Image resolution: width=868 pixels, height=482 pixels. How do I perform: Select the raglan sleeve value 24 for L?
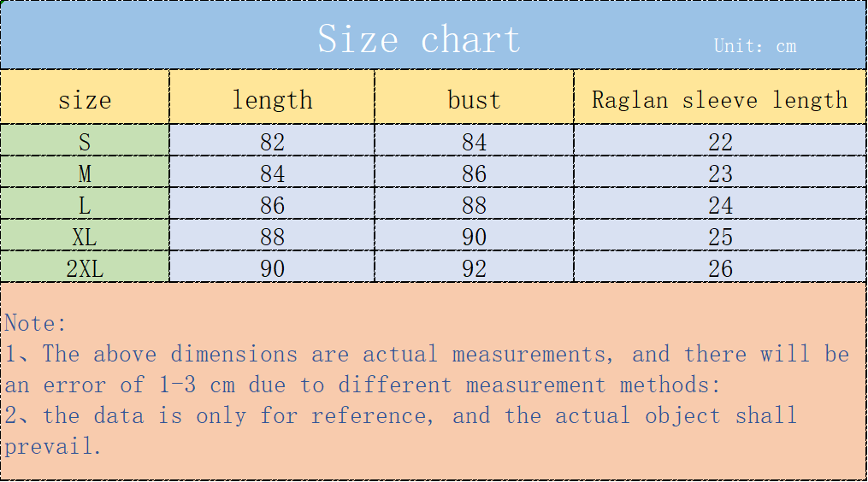[x=720, y=205]
